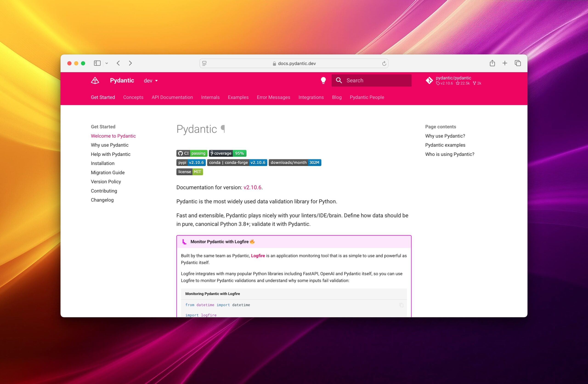This screenshot has width=588, height=384.
Task: Show the tab overview
Action: (x=517, y=63)
